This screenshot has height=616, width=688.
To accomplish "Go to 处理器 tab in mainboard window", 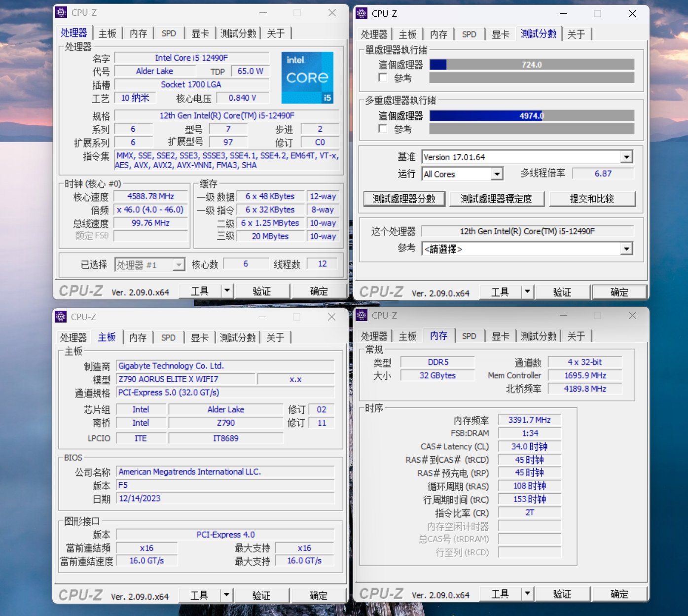I will (x=73, y=338).
